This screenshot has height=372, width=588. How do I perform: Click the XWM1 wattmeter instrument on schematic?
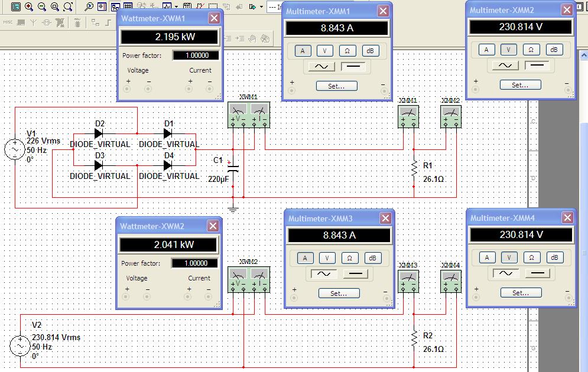tap(249, 115)
